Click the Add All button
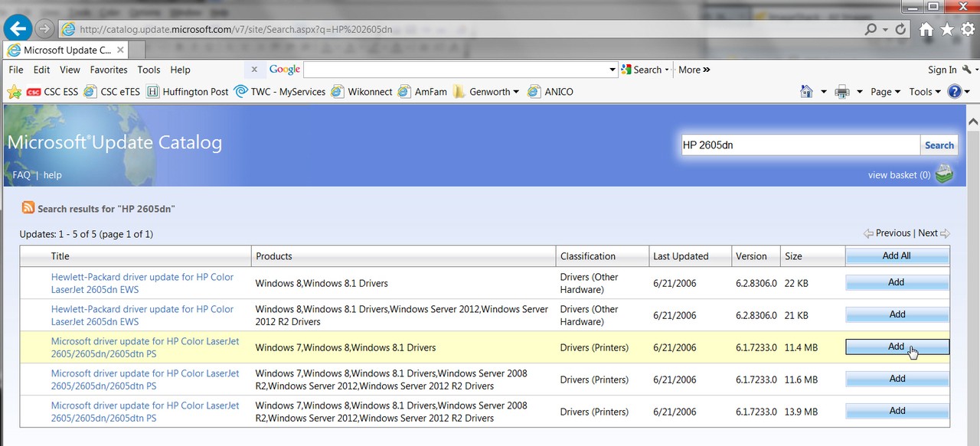 tap(897, 256)
